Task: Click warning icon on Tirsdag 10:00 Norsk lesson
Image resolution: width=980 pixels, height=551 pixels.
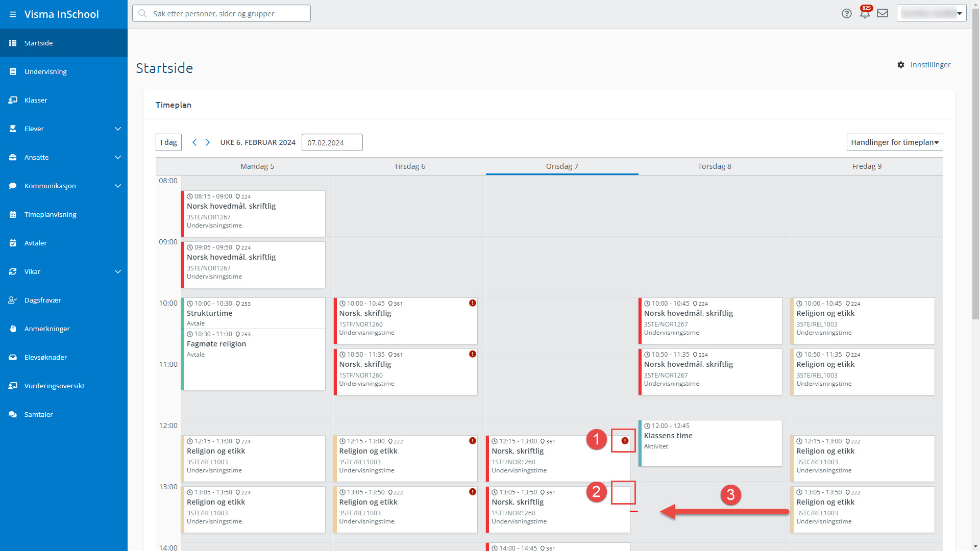Action: click(473, 303)
